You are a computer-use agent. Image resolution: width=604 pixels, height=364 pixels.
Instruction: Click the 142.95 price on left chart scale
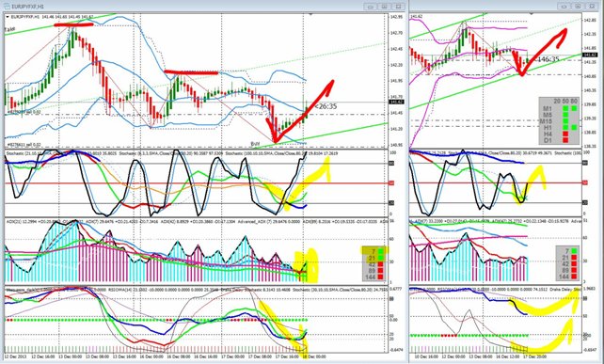[396, 17]
